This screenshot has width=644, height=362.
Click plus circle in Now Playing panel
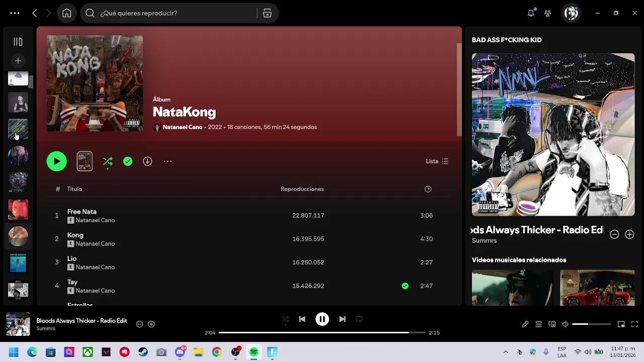click(x=629, y=234)
